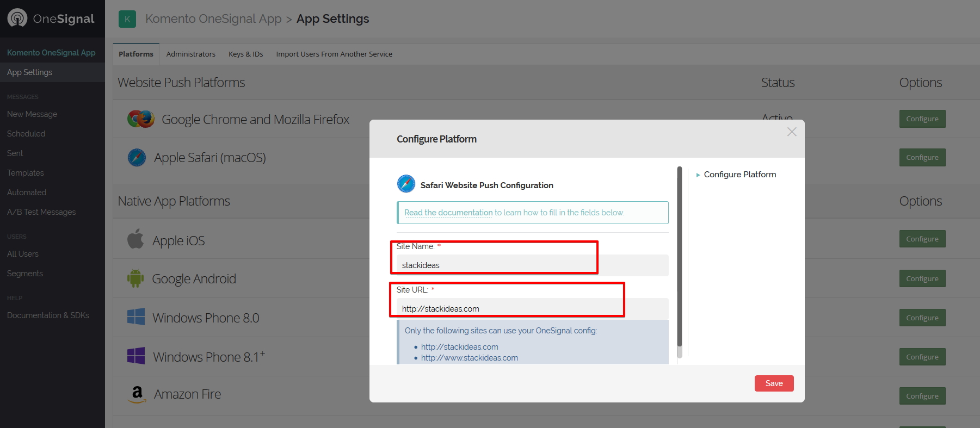The height and width of the screenshot is (428, 980).
Task: Click the Website Push Platforms heading
Action: (181, 83)
